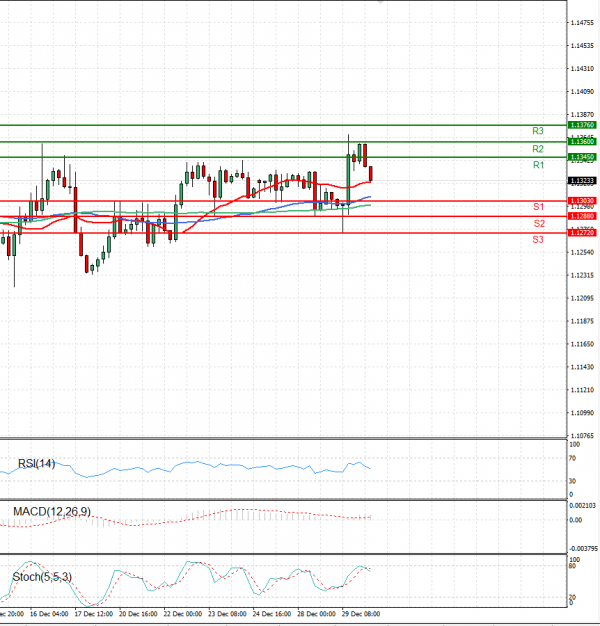The image size is (600, 626).
Task: Click the 22 Dec 00:00 time label
Action: point(183,613)
